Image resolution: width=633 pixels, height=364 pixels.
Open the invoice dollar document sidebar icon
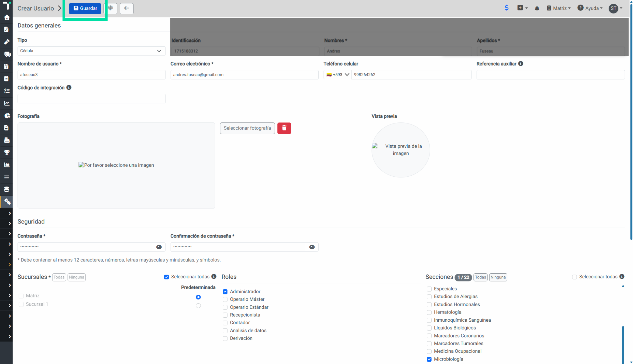coord(6,66)
